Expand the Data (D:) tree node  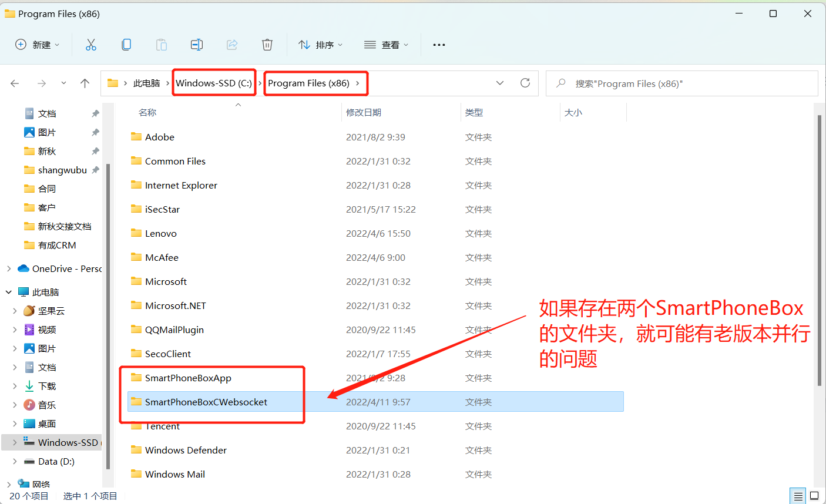(15, 461)
